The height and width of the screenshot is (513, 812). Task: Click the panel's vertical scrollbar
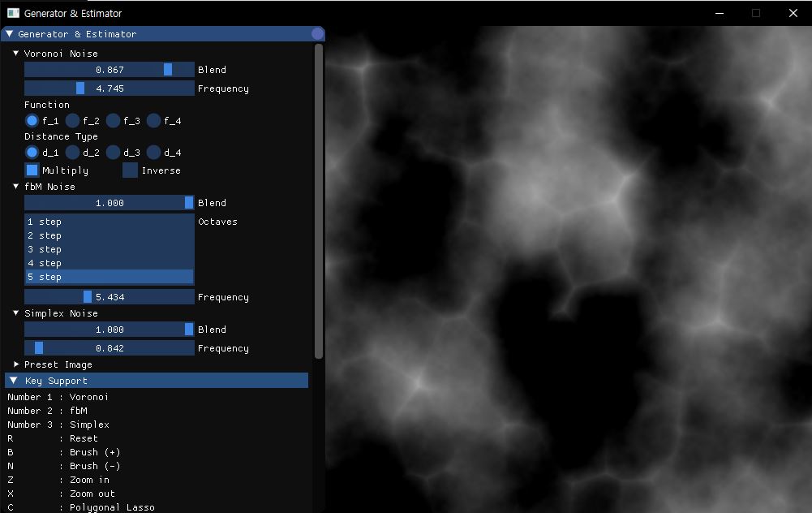point(319,201)
